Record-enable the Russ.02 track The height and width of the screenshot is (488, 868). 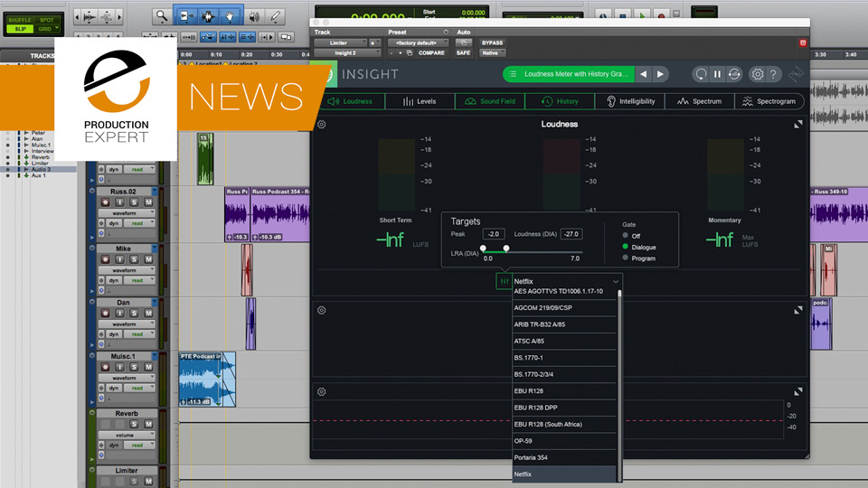click(105, 202)
